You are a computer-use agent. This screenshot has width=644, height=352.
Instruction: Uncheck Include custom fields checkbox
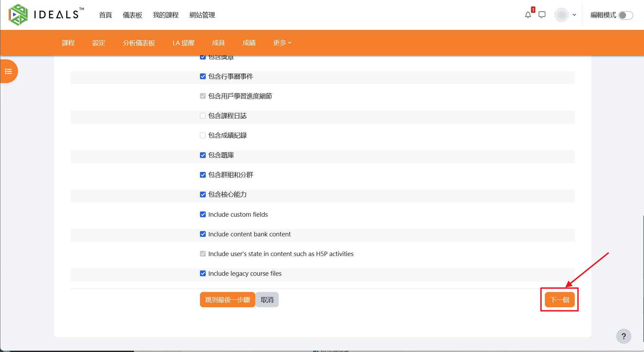(x=203, y=214)
